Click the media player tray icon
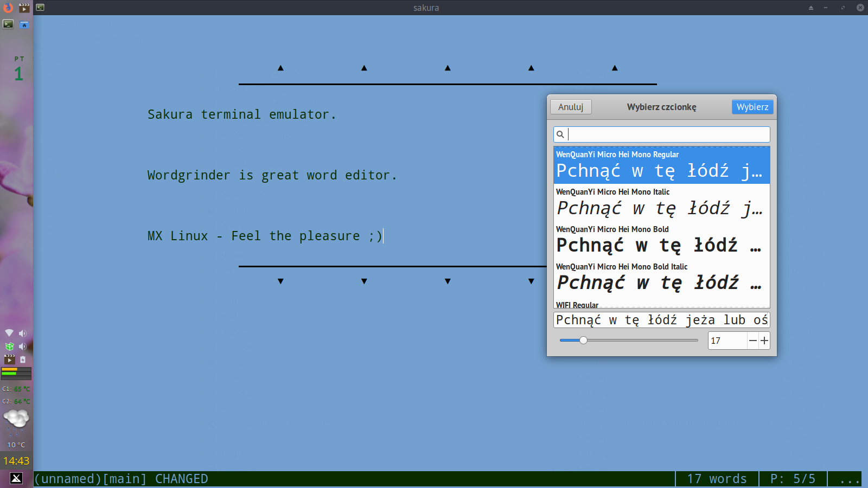Viewport: 868px width, 488px height. click(9, 359)
